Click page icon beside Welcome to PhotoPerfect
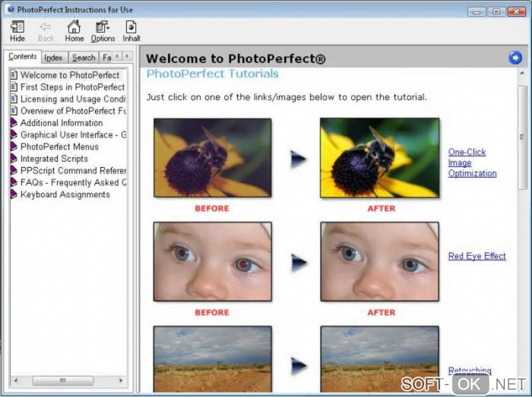The width and height of the screenshot is (532, 397). (14, 75)
